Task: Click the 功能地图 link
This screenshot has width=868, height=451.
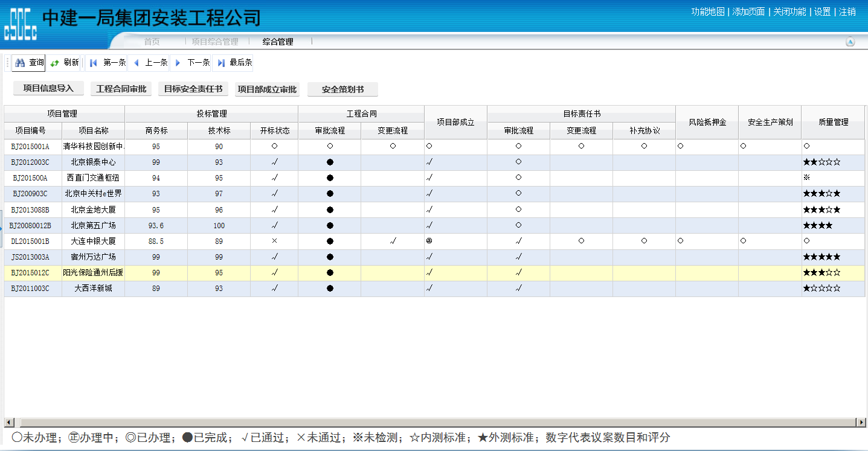Action: (708, 11)
